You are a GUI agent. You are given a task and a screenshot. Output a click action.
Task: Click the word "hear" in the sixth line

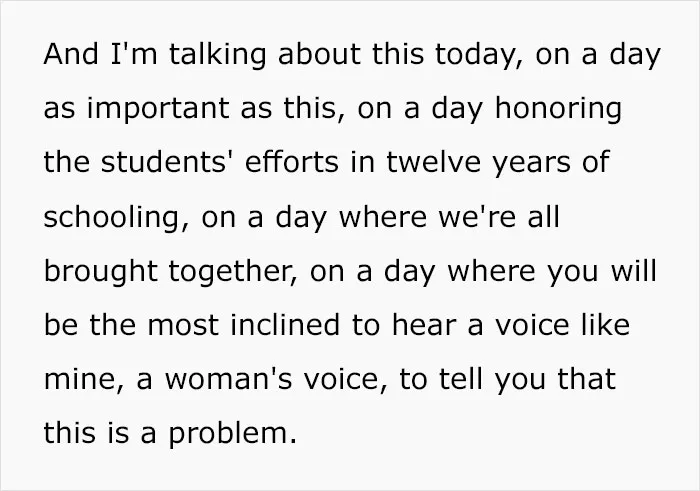click(424, 325)
